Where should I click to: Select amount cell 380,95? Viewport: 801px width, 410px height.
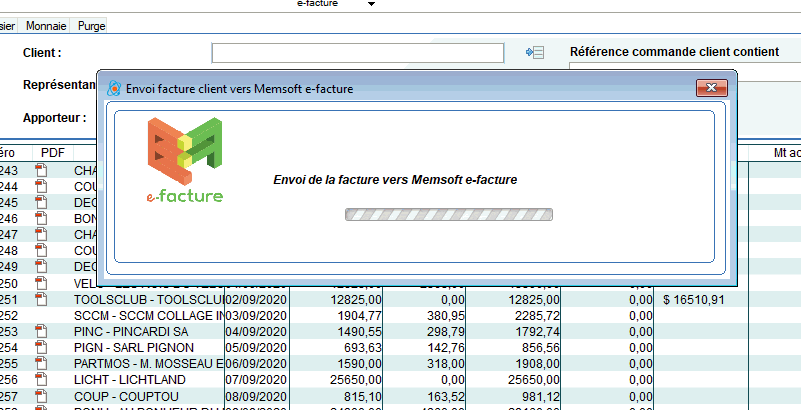(x=424, y=316)
